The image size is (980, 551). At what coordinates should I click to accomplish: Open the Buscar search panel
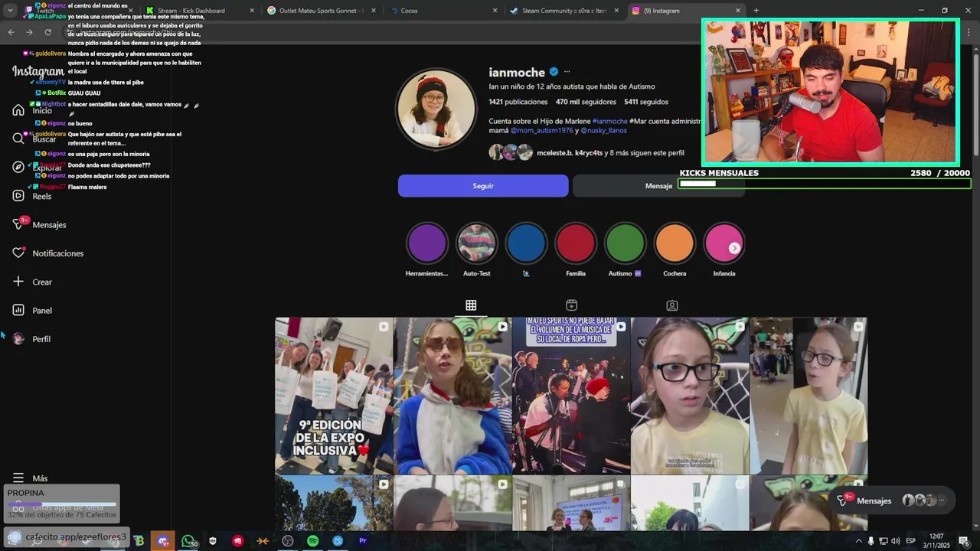click(x=34, y=139)
